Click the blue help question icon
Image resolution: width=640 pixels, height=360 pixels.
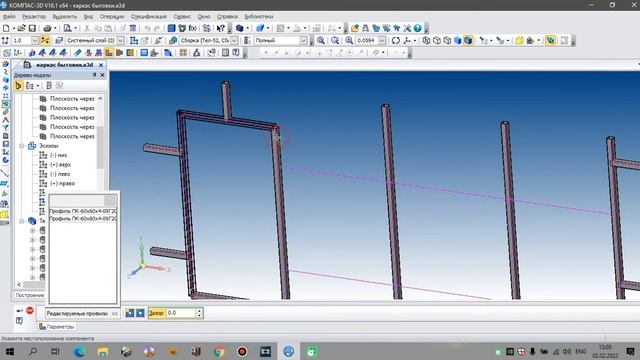click(418, 28)
